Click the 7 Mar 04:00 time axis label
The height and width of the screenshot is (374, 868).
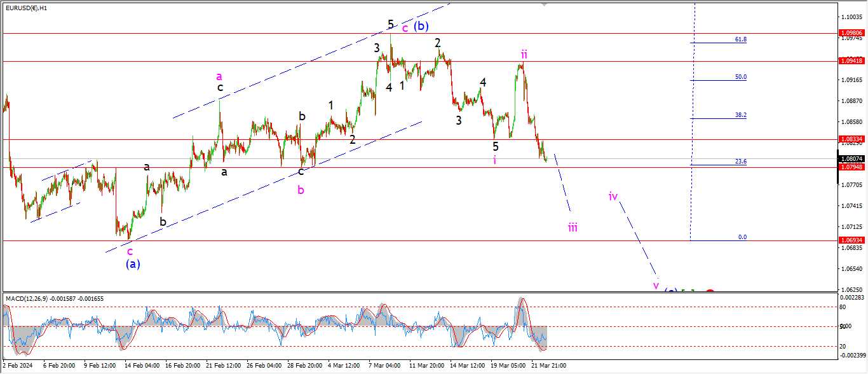[x=384, y=366]
